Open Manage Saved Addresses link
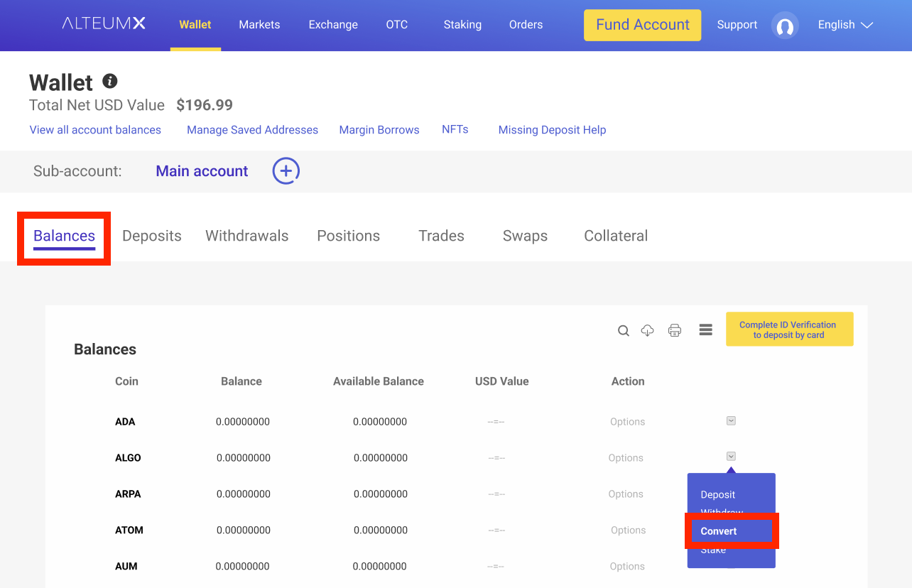 252,130
